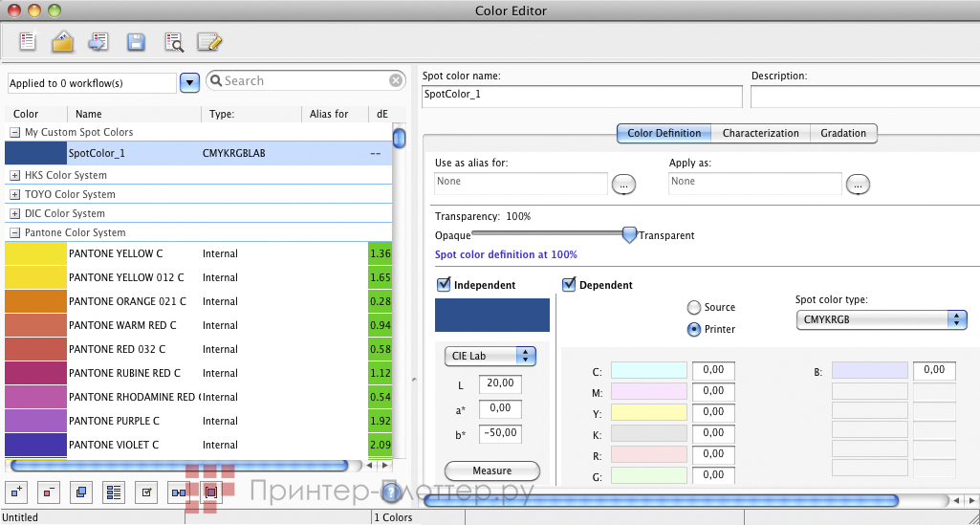Open the Spot color type CMYKRGB dropdown
980x525 pixels.
click(881, 319)
